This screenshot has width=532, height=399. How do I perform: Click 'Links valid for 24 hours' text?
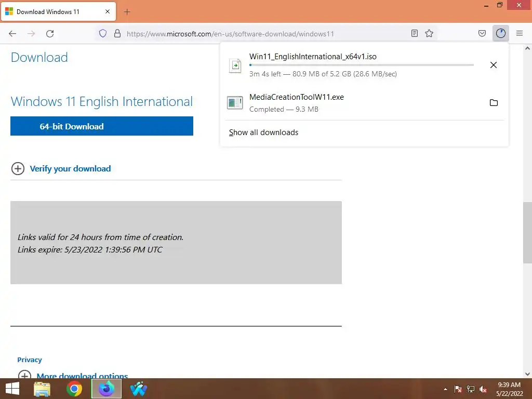(100, 237)
